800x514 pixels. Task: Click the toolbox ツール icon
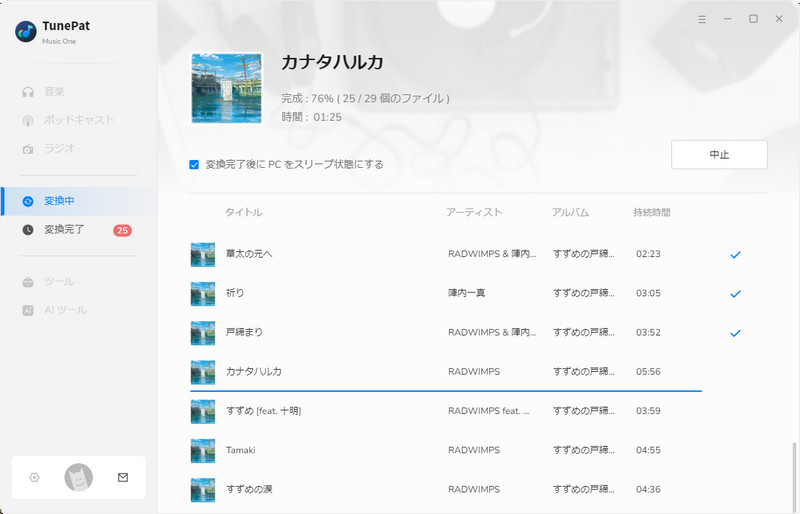point(28,282)
